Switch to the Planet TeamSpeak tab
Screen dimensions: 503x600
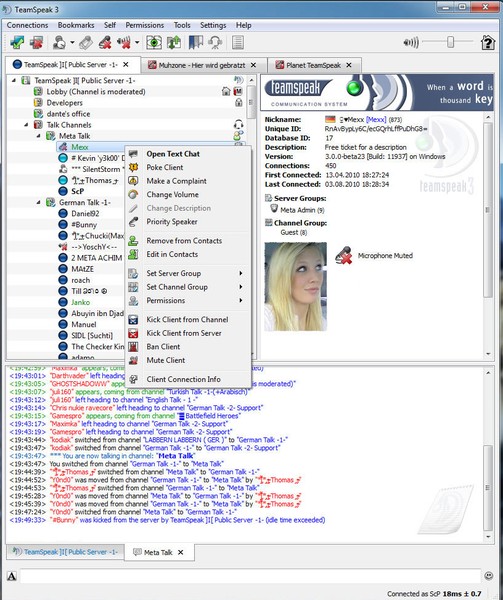313,65
